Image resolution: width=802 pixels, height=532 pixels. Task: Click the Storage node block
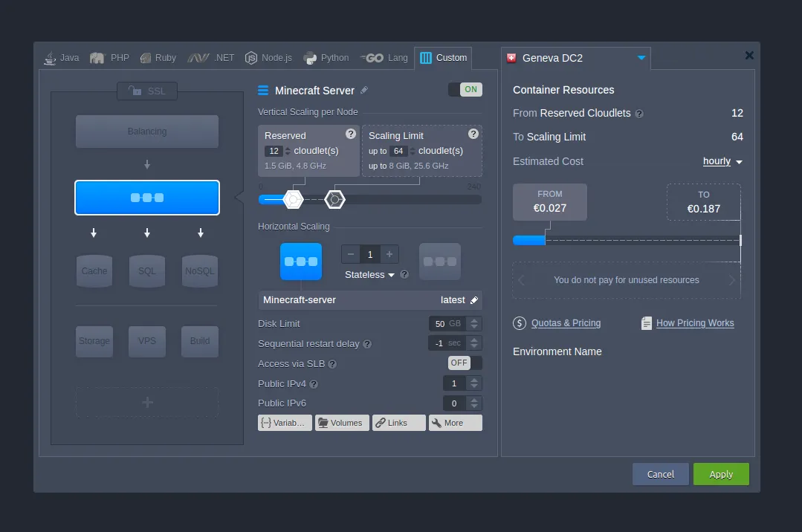click(x=94, y=341)
